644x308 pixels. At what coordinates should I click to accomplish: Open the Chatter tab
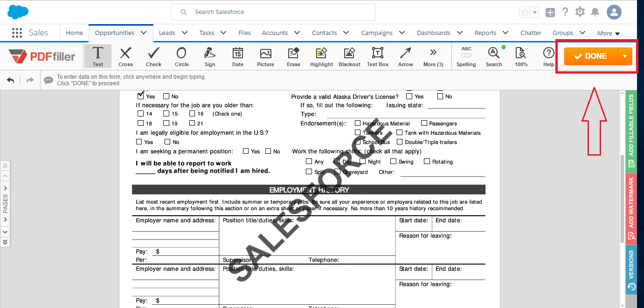click(x=531, y=33)
